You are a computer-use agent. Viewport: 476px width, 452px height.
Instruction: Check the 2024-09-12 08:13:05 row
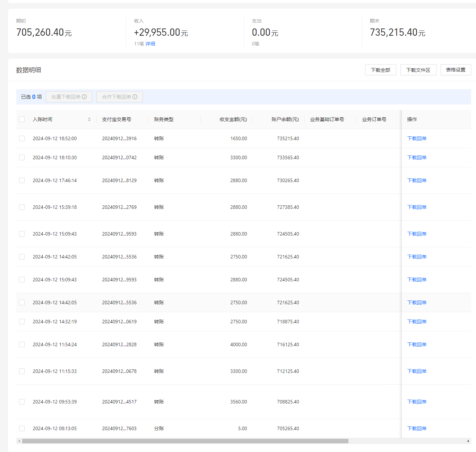point(22,428)
